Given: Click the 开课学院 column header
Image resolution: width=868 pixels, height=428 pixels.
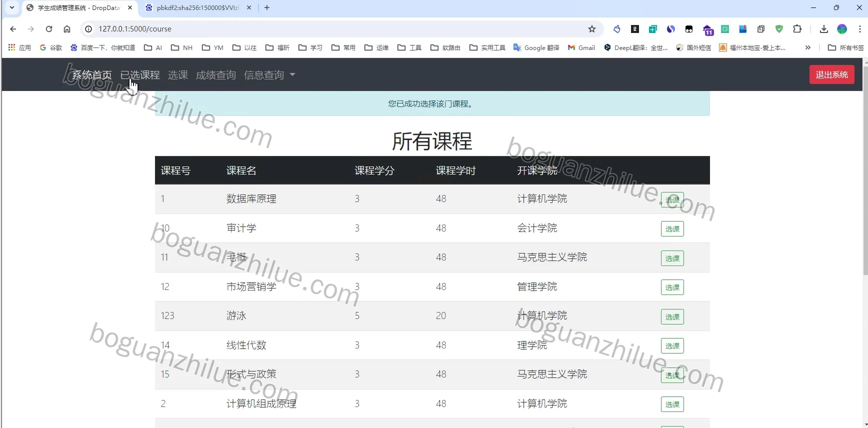Looking at the screenshot, I should pos(537,170).
